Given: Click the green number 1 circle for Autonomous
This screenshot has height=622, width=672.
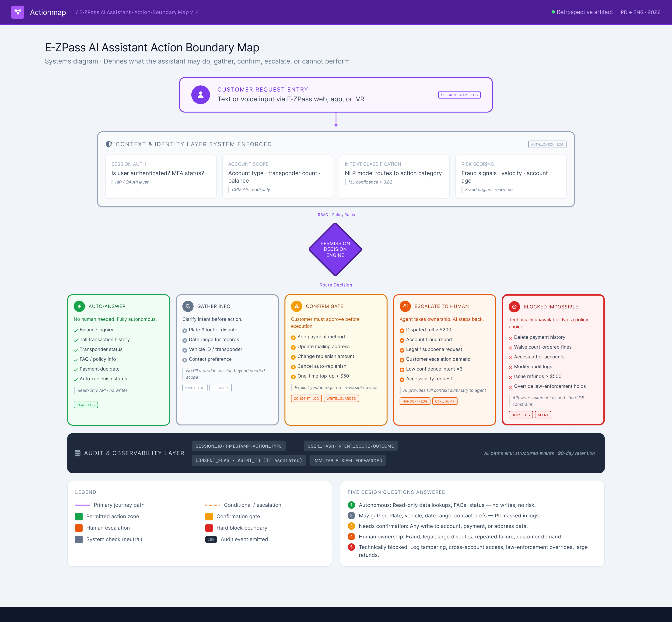Looking at the screenshot, I should coord(351,505).
